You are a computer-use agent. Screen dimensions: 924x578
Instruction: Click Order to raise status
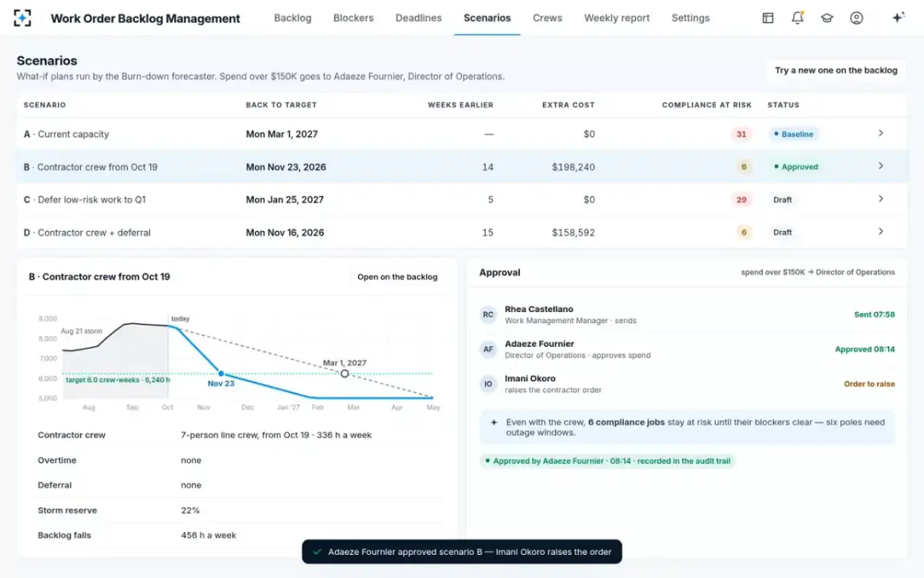coord(869,384)
